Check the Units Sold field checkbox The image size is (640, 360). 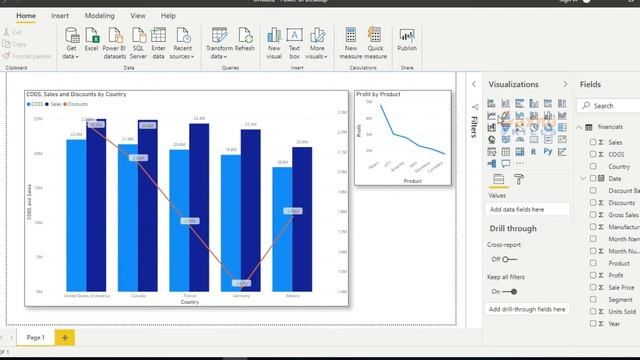[x=593, y=311]
